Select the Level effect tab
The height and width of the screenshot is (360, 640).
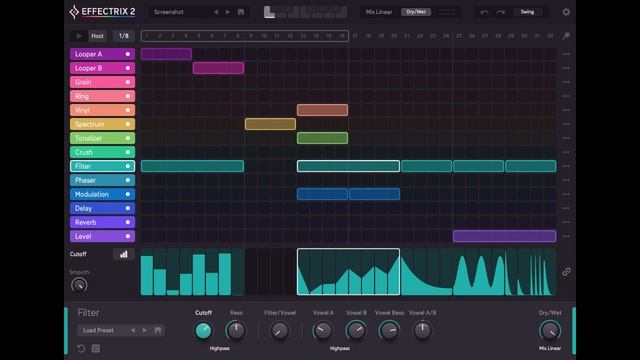pos(102,236)
